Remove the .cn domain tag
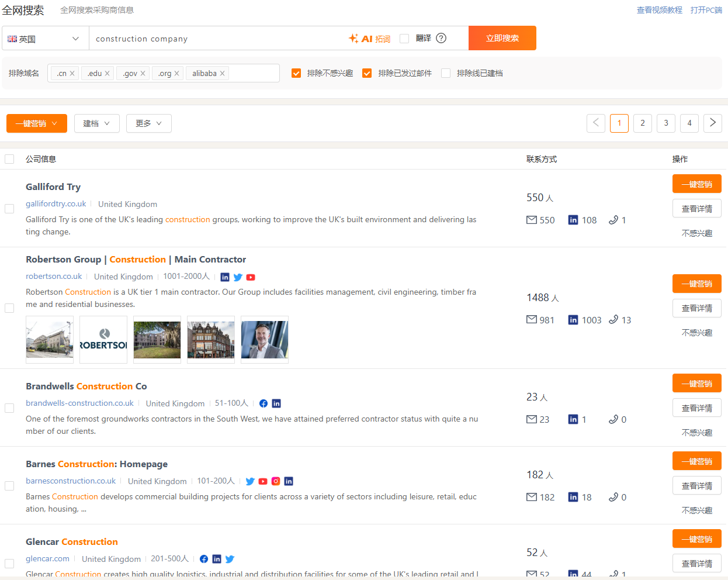 pos(72,73)
